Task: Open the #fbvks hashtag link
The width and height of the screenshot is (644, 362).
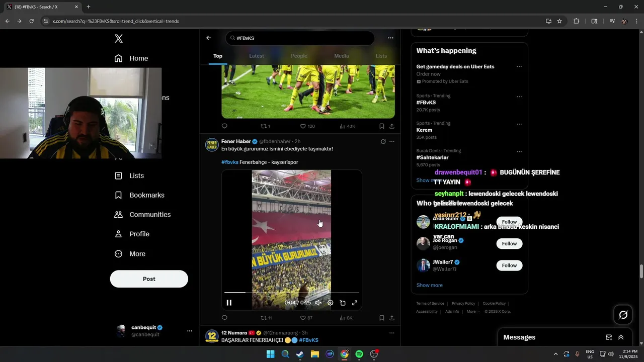Action: 230,162
